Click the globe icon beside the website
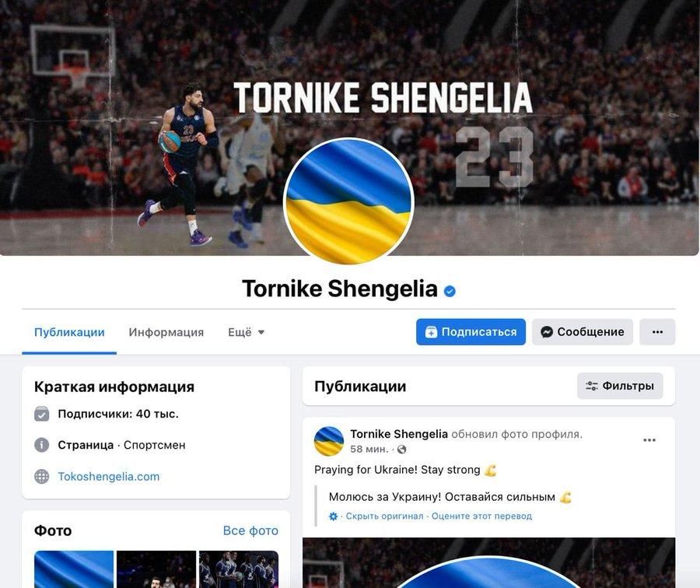 click(x=41, y=476)
